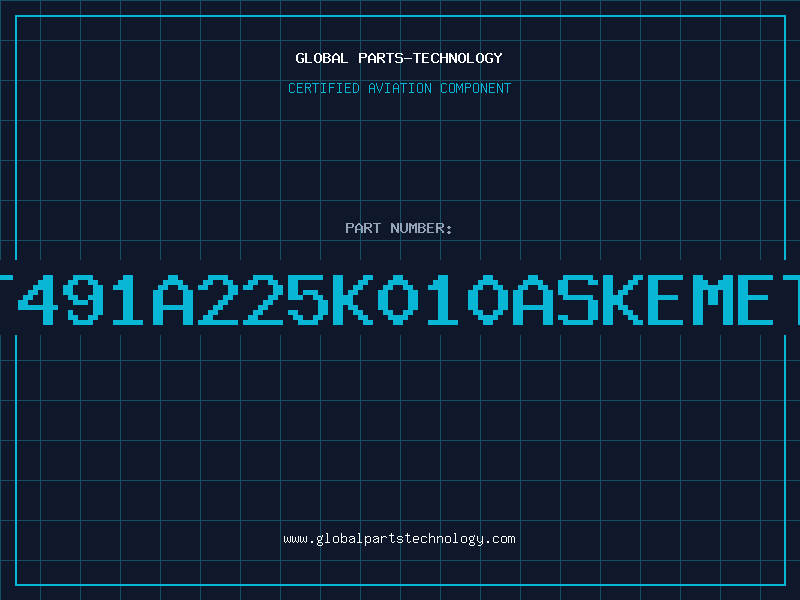Click the PART NUMBER: label

(399, 228)
